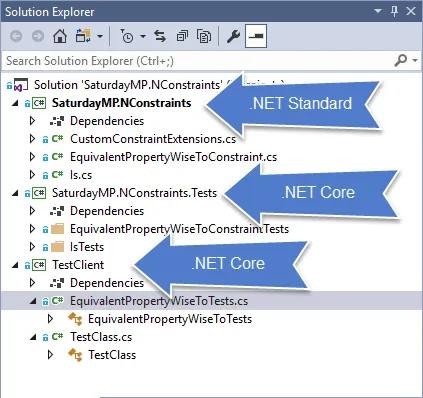The image size is (423, 398).
Task: Click the C# file icon of CustomConstraintExtensions.cs
Action: point(57,139)
